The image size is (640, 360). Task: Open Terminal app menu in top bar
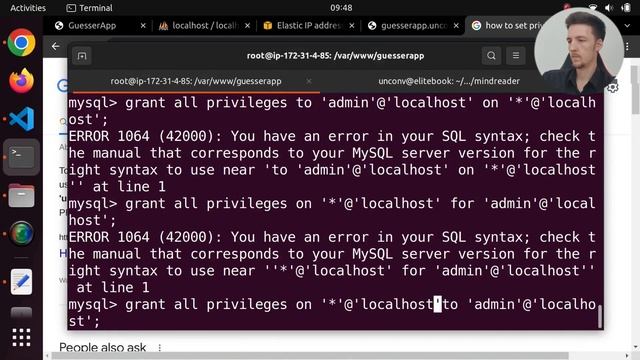[89, 8]
